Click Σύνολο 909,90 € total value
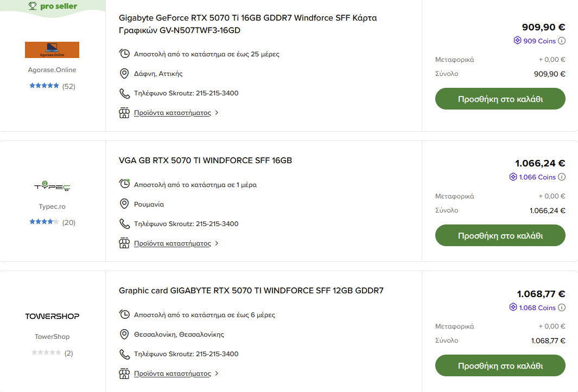This screenshot has height=392, width=578. [550, 74]
